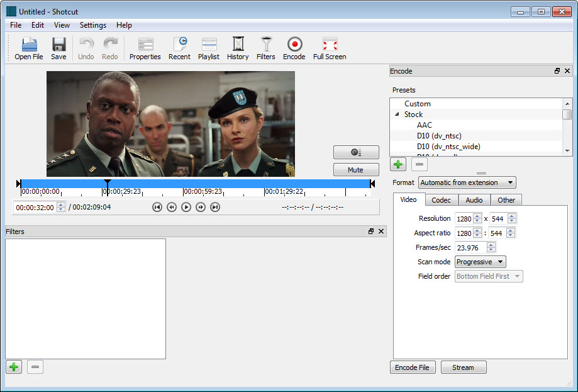
Task: Remove selected filter with minus button
Action: pos(35,367)
